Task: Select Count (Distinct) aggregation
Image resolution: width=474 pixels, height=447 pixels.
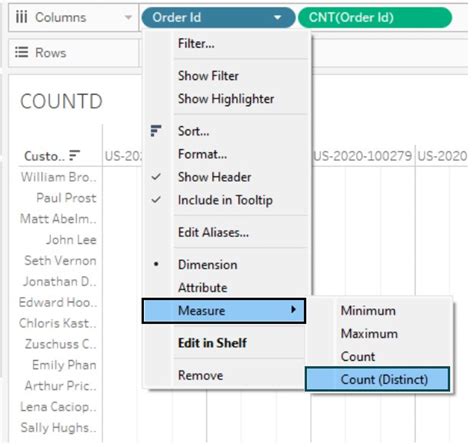Action: (378, 379)
